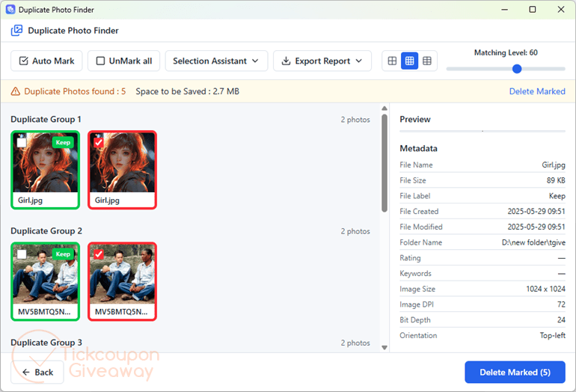576x392 pixels.
Task: Uncheck the red-marked MV5BMTQ5N checkbox
Action: (x=99, y=254)
